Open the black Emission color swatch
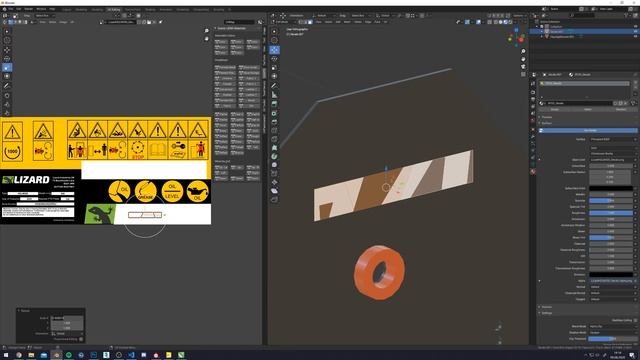 coord(611,275)
